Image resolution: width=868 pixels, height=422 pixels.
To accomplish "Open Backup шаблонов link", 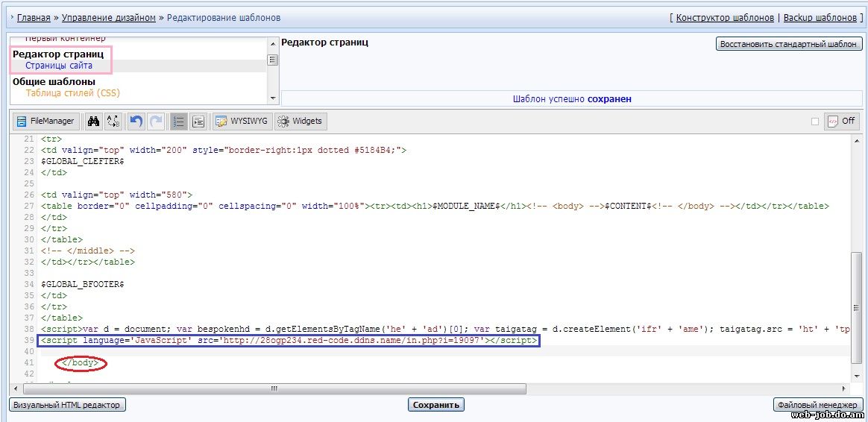I will [820, 18].
